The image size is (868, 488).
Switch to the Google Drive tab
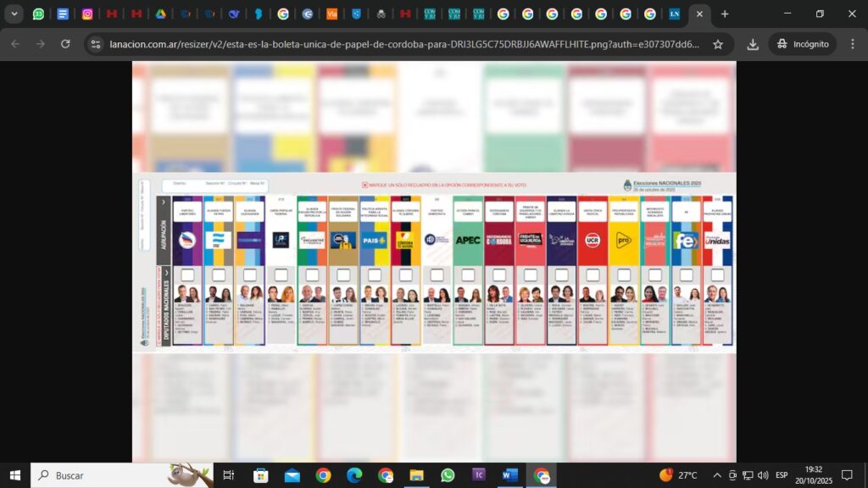[x=160, y=14]
